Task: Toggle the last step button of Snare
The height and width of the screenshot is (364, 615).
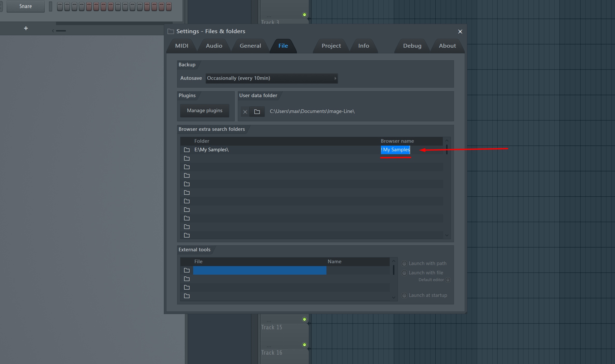Action: coord(169,6)
